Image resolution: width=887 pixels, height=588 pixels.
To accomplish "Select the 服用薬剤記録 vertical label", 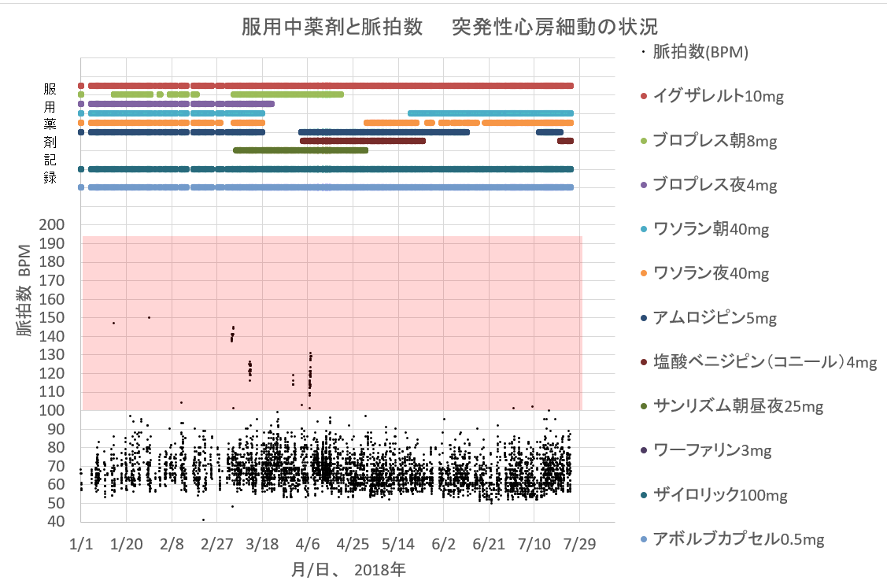I will click(x=50, y=133).
